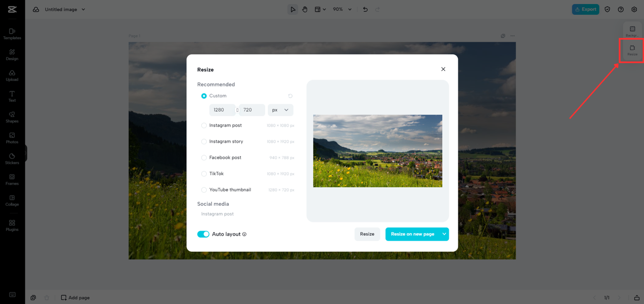Close the Resize dialog
The image size is (644, 304).
(443, 69)
